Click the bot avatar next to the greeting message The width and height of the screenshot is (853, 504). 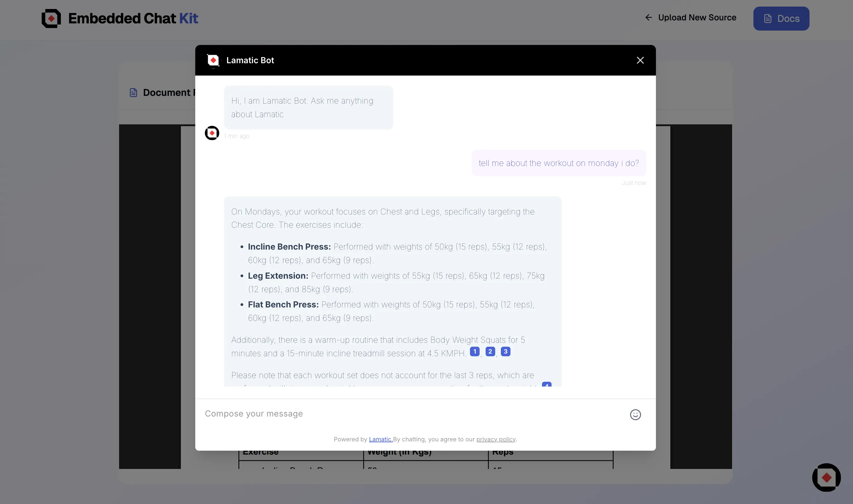(212, 133)
